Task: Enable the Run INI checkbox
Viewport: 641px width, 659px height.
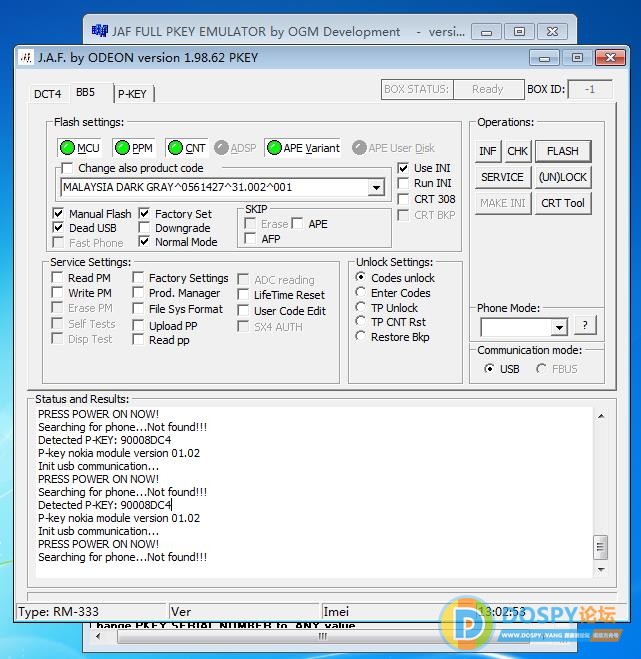Action: click(x=403, y=183)
